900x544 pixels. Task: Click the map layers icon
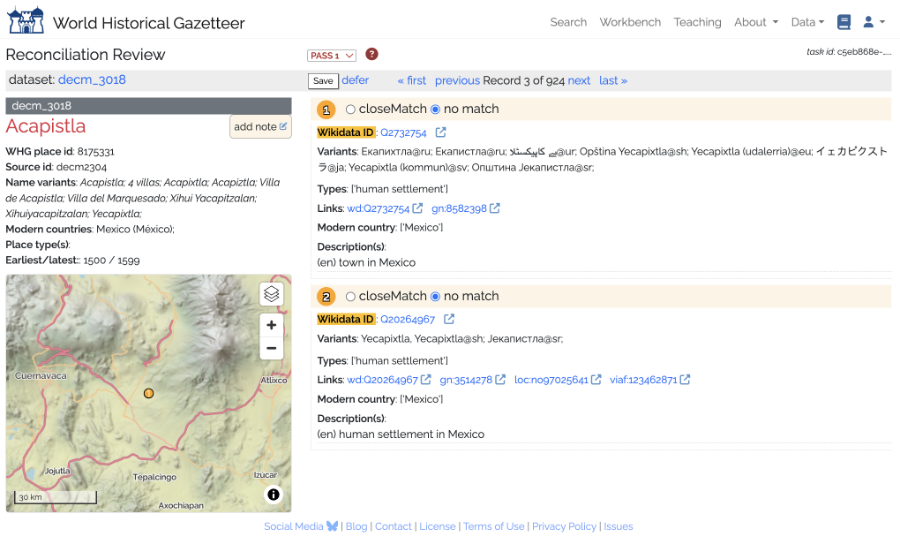(271, 294)
